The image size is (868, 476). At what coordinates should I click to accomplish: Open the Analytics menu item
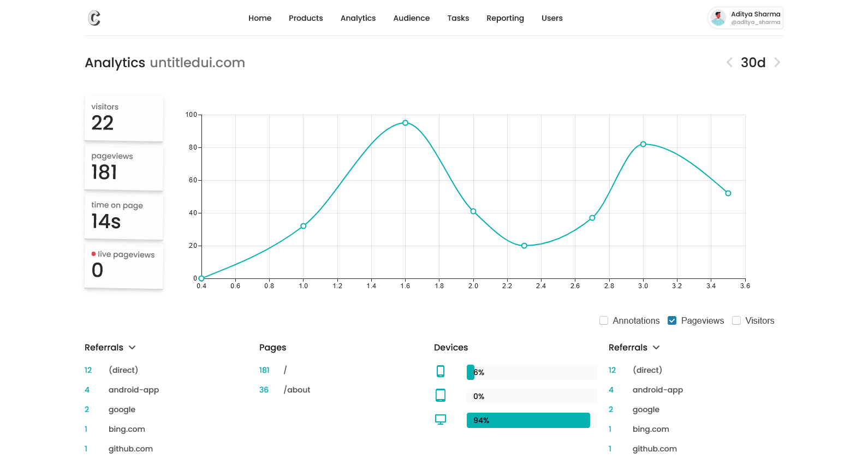[x=358, y=18]
